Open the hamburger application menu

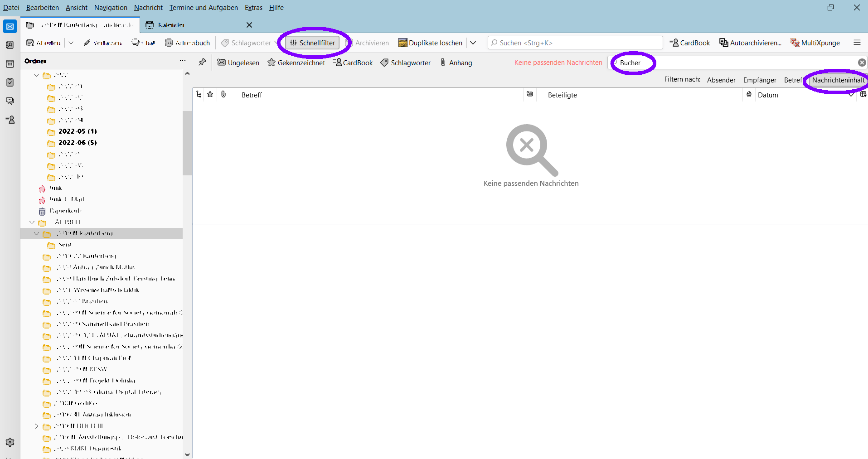click(857, 43)
